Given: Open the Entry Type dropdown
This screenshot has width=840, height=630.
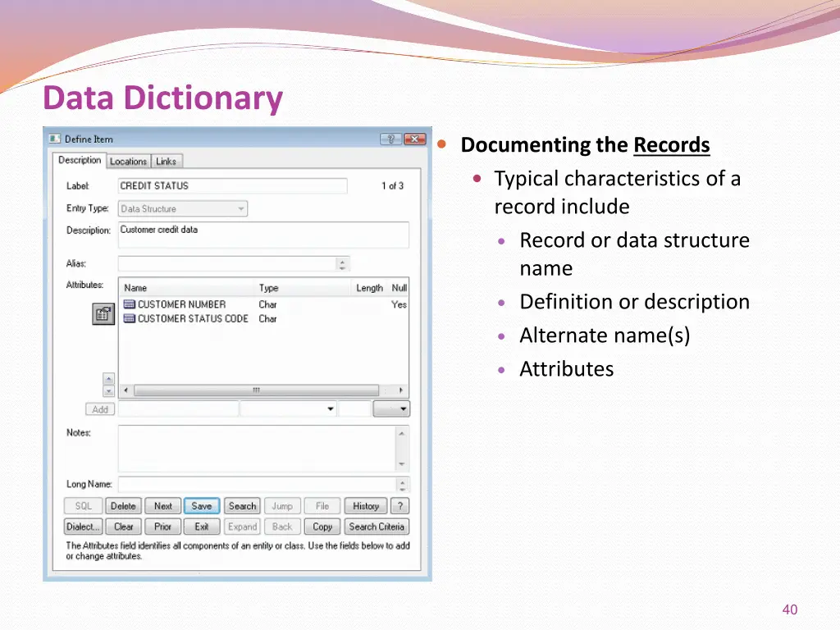Looking at the screenshot, I should (x=183, y=208).
